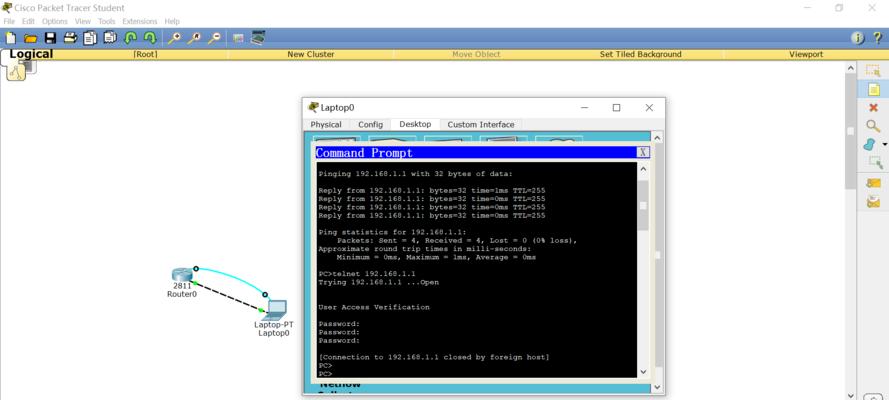This screenshot has height=400, width=889.
Task: Click the Laptop0 Desktop panel scroll-up arrow
Action: (657, 138)
